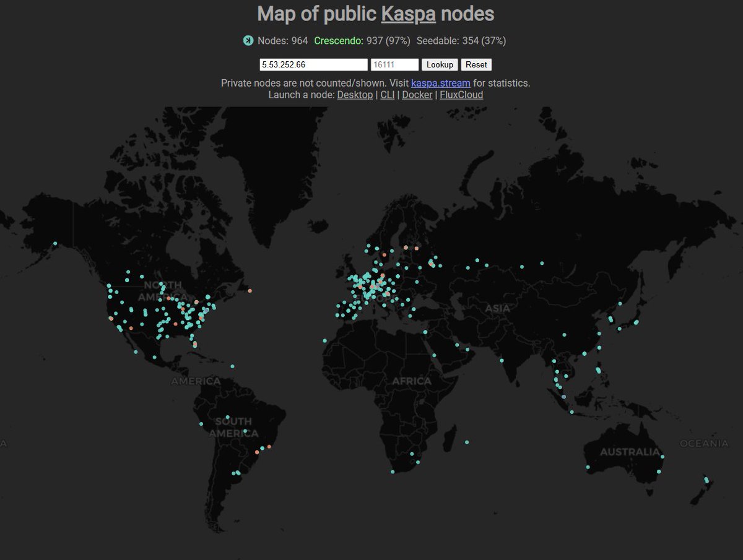
Task: Open the Kaspa link in the page title
Action: pos(408,14)
